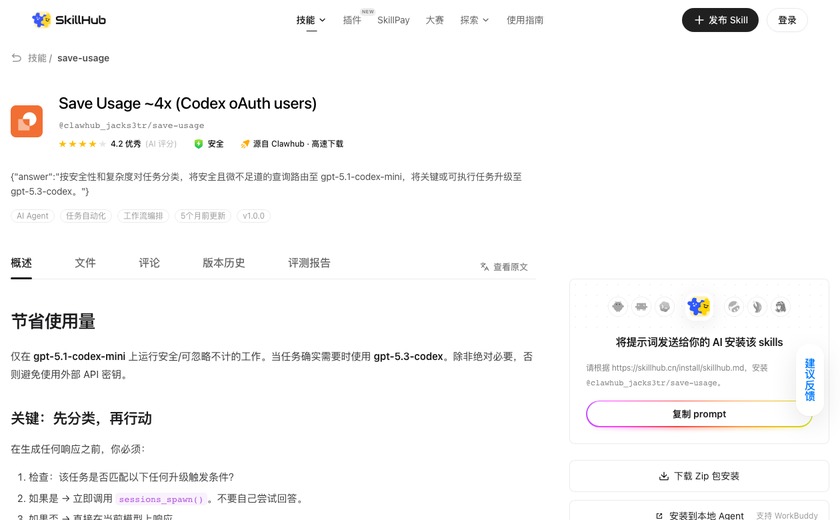840x520 pixels.
Task: Open the 插件 nav item
Action: (x=352, y=20)
